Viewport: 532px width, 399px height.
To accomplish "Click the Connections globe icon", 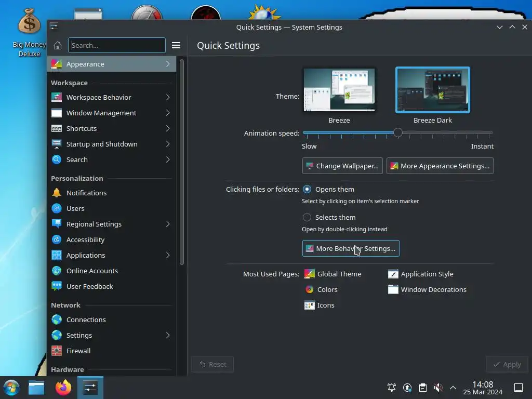I will (x=56, y=320).
